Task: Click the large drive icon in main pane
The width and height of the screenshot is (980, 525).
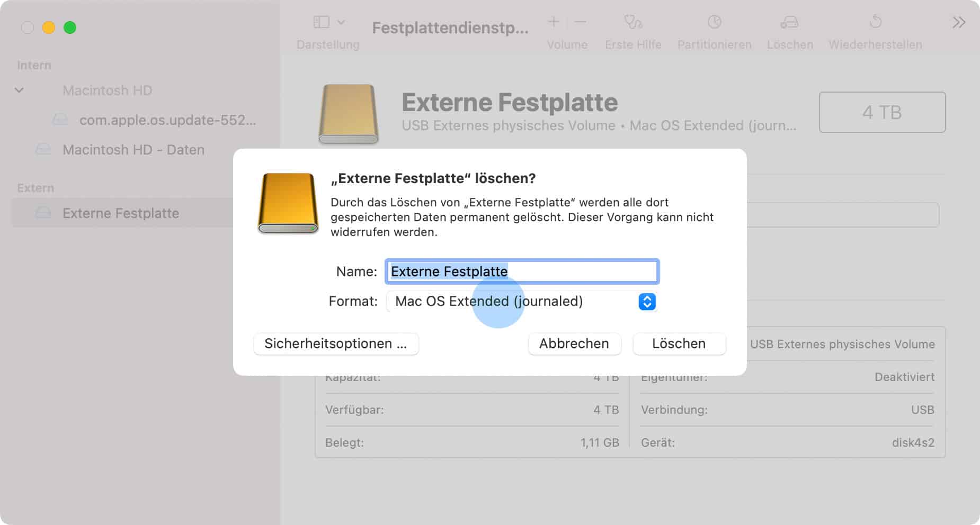Action: (349, 114)
